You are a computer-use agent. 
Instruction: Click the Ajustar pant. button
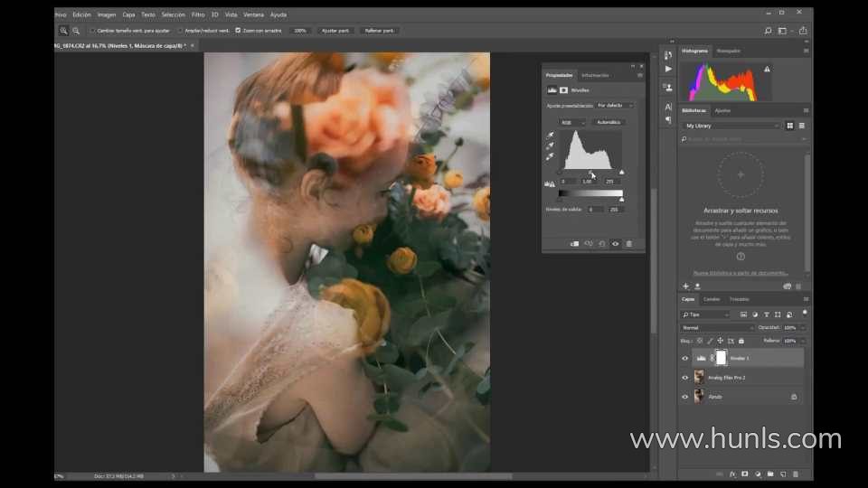[335, 30]
